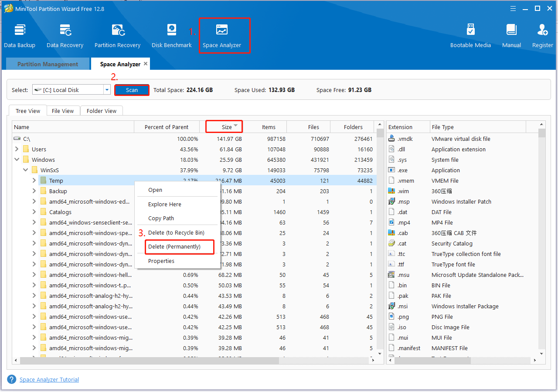
Task: Switch to File View
Action: (63, 110)
